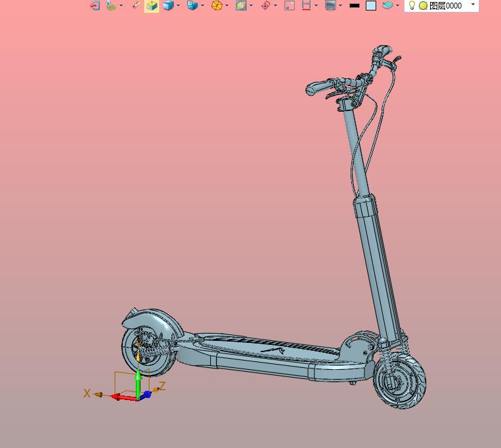
Task: Open dropdown beside orange polyhedron icon
Action: point(227,5)
